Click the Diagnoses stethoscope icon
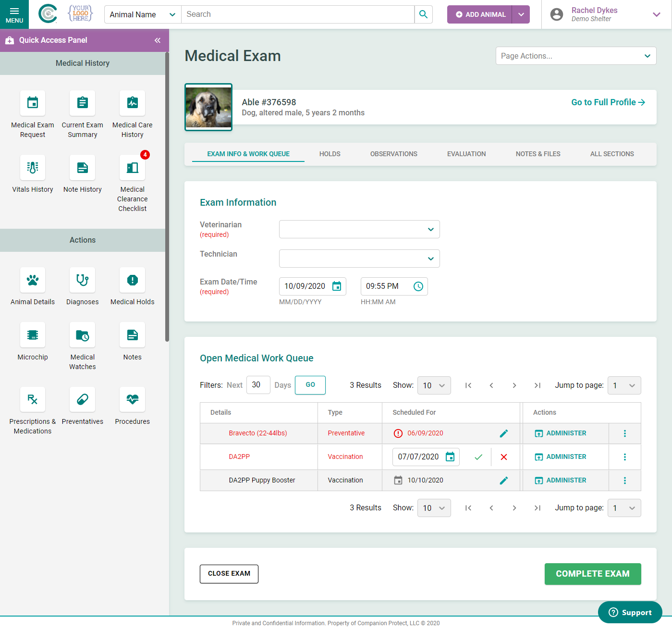Image resolution: width=672 pixels, height=630 pixels. 82,280
